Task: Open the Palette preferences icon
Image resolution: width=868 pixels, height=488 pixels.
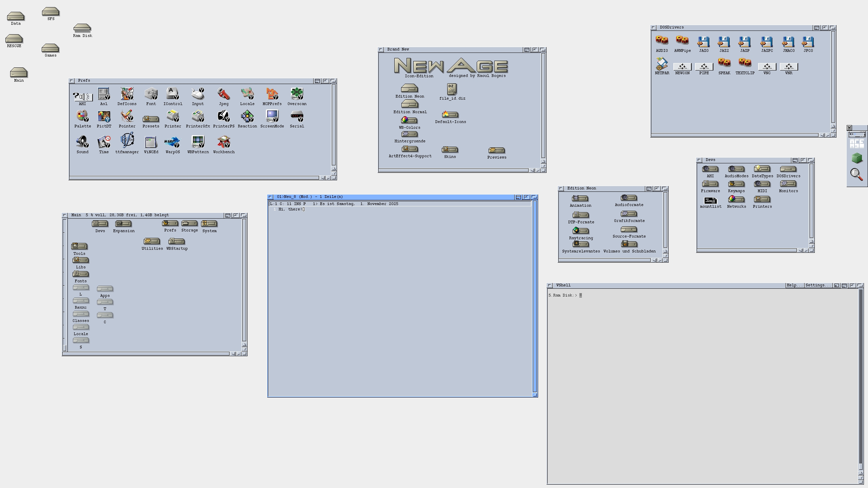Action: click(x=82, y=117)
